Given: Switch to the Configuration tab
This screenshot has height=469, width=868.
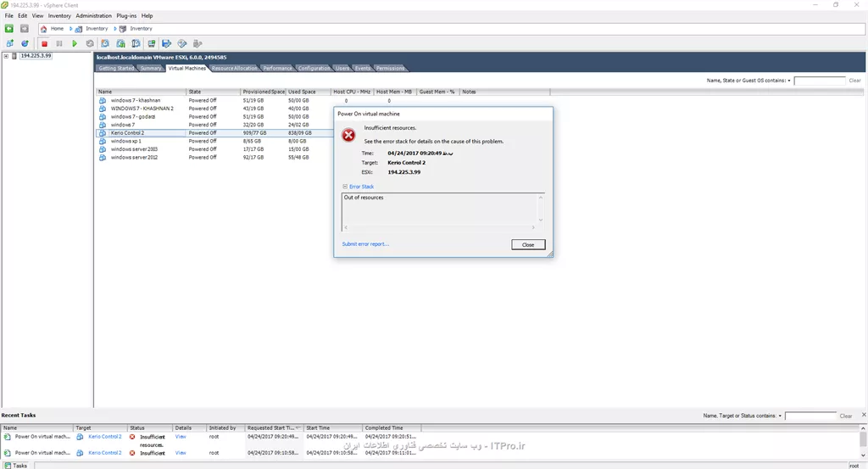Looking at the screenshot, I should (314, 68).
